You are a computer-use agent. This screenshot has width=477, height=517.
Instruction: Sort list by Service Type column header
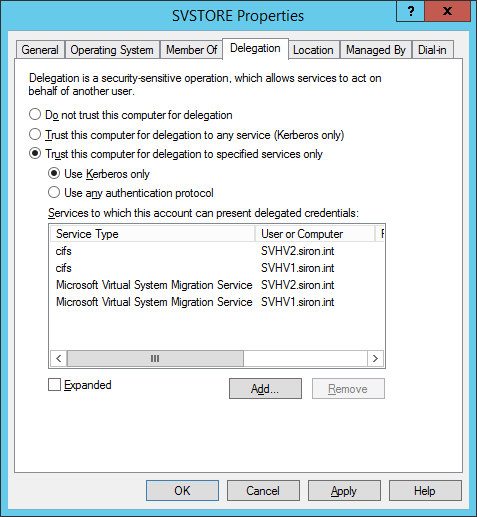point(152,234)
